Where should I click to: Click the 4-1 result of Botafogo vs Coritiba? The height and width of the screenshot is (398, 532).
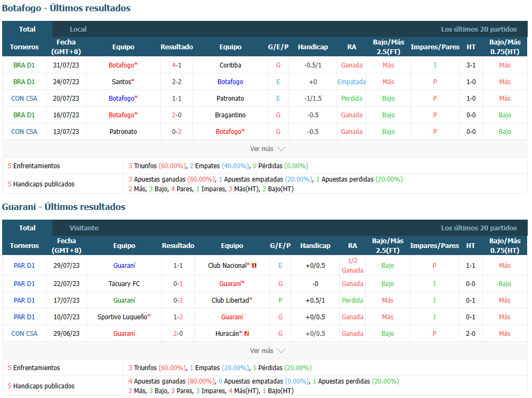tap(177, 65)
